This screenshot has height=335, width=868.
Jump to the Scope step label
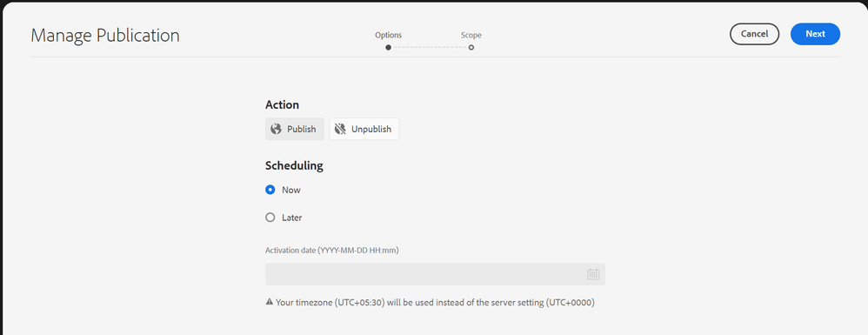[471, 35]
